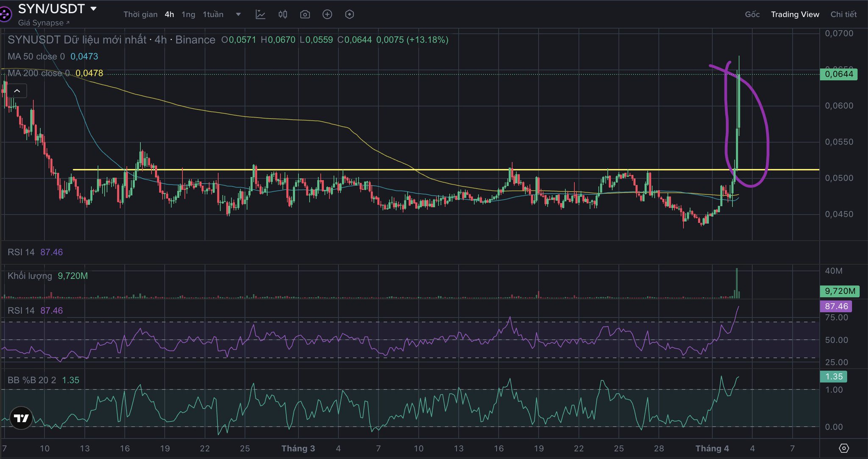Open chart settings hexagon icon in toolbar
This screenshot has width=868, height=459.
[x=349, y=14]
